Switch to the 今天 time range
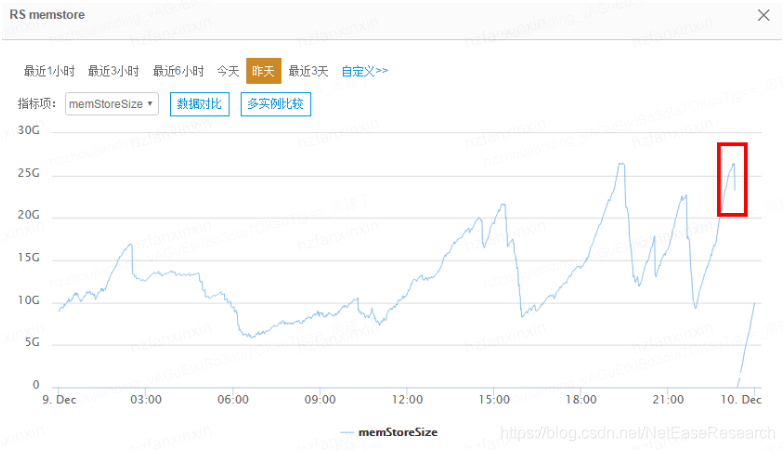 click(228, 71)
